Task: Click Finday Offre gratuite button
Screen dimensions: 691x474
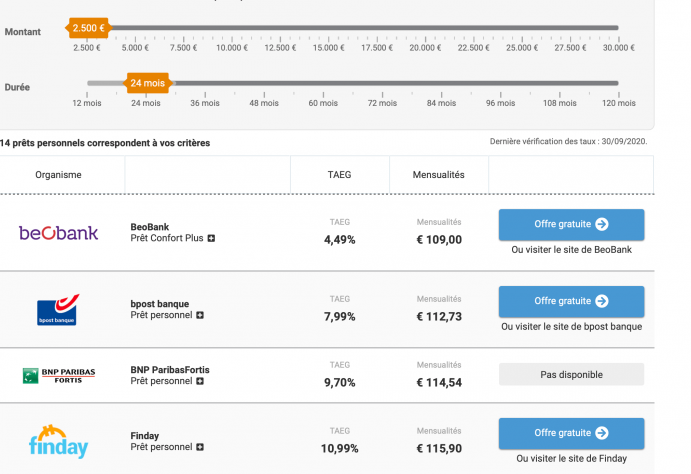Action: point(571,433)
